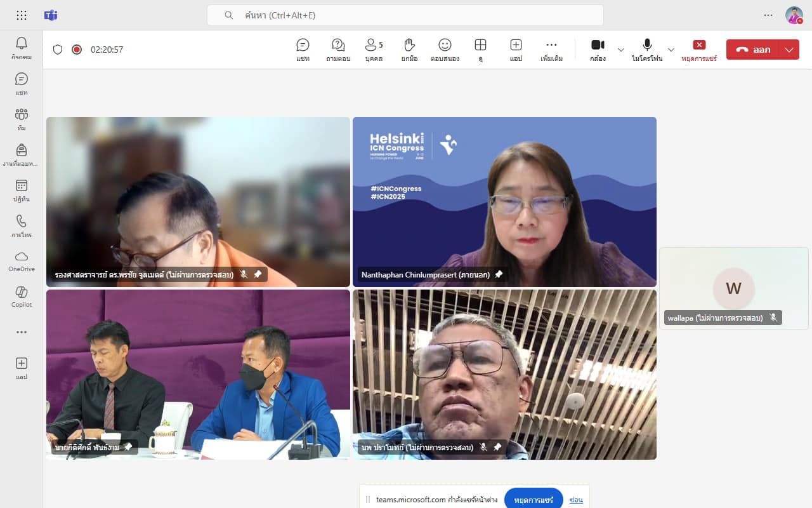
Task: Click the blue stop sharing button in bottom bar
Action: pos(534,499)
